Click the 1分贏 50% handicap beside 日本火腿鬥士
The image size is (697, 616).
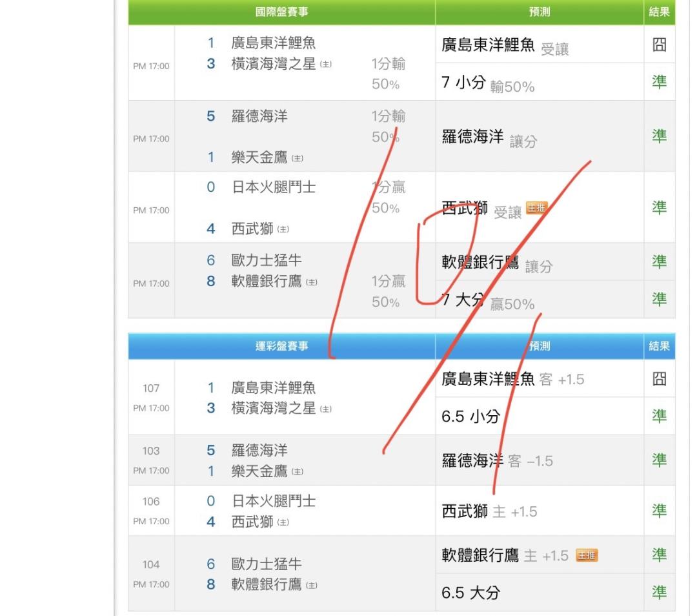[388, 198]
